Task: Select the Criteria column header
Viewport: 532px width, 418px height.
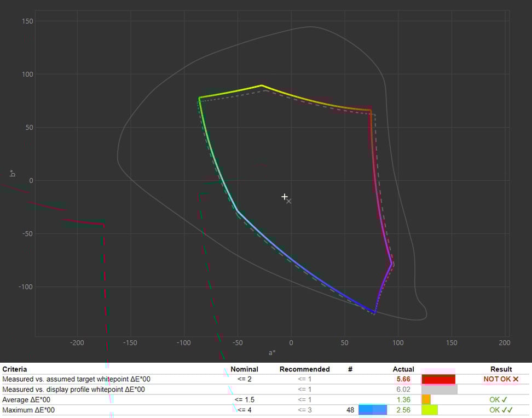Action: point(15,369)
